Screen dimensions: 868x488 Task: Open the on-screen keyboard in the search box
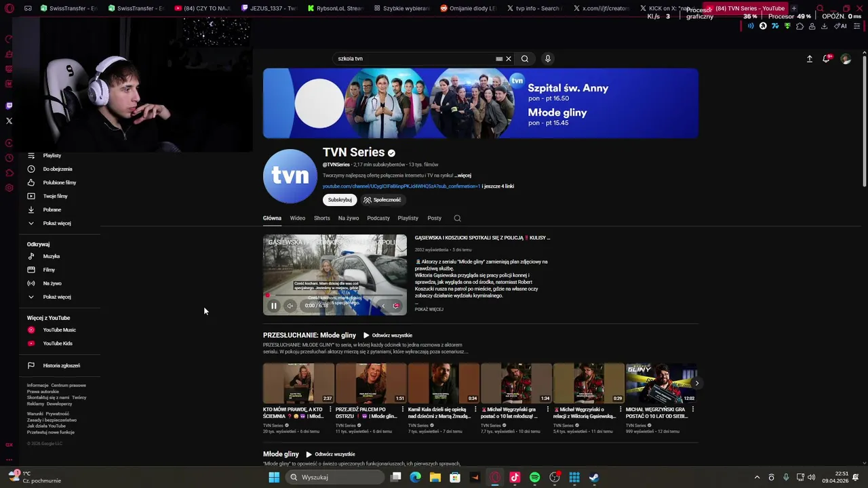499,59
